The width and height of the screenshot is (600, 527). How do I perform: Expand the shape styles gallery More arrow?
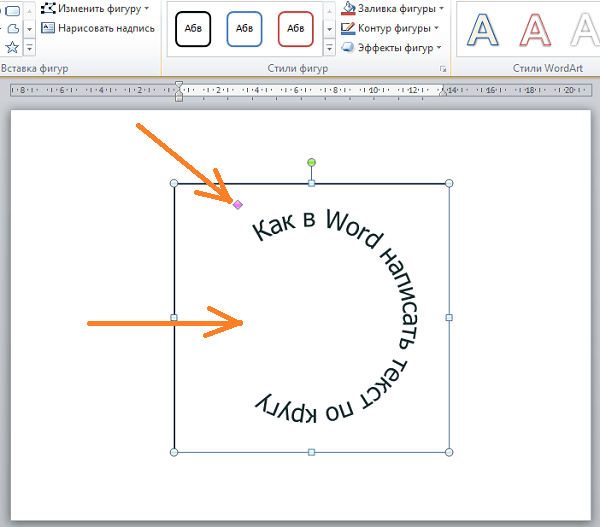[329, 48]
